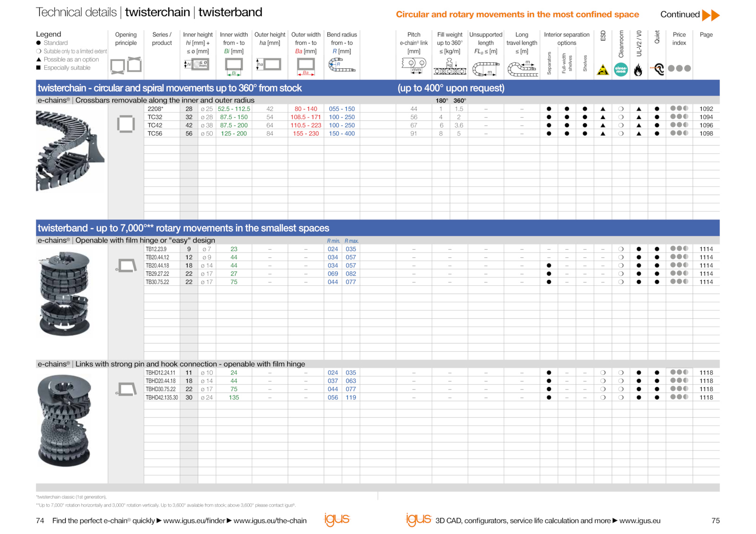The width and height of the screenshot is (756, 534).
Task: Open the www.igus.eu/finder link
Action: pyautogui.click(x=194, y=521)
